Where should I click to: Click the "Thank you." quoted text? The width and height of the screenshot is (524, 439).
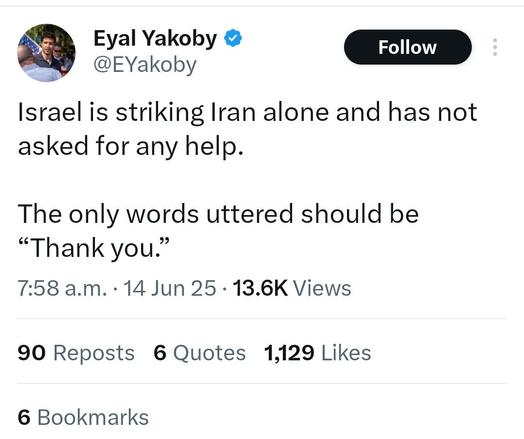coord(94,248)
